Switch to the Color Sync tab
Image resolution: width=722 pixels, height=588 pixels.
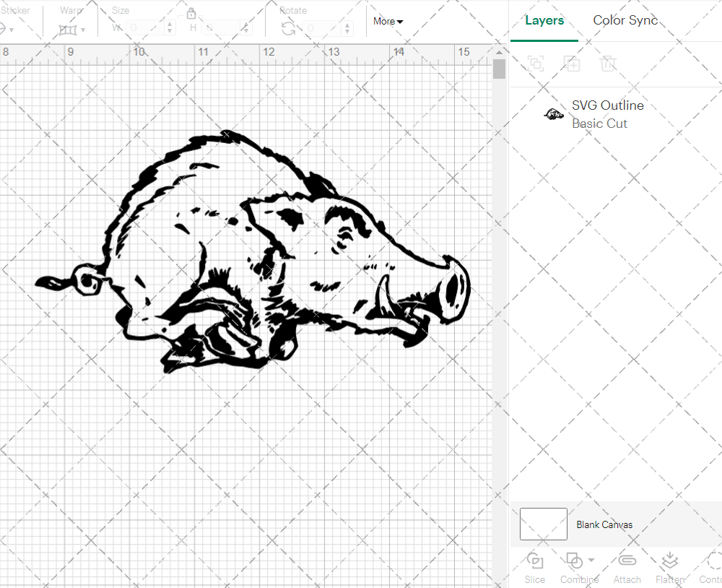[625, 20]
